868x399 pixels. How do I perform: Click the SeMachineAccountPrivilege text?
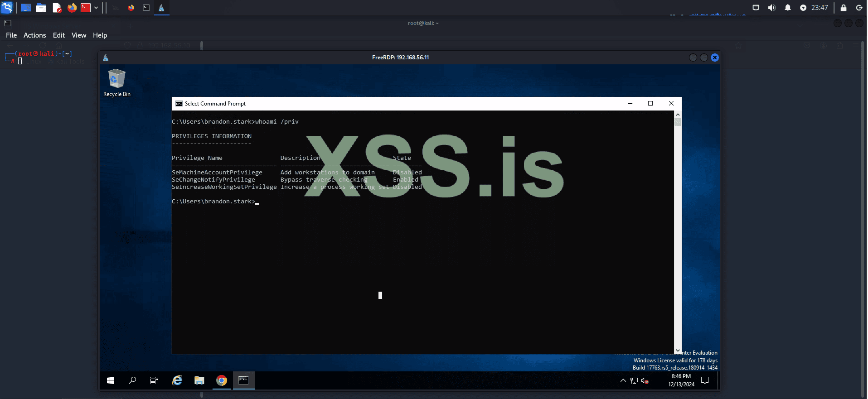click(217, 173)
